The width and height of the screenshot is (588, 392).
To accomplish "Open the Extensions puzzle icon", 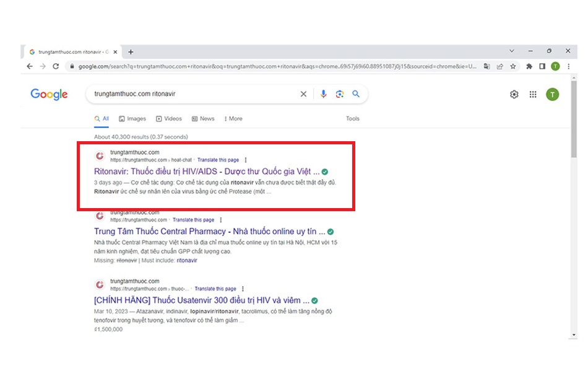I will [529, 66].
